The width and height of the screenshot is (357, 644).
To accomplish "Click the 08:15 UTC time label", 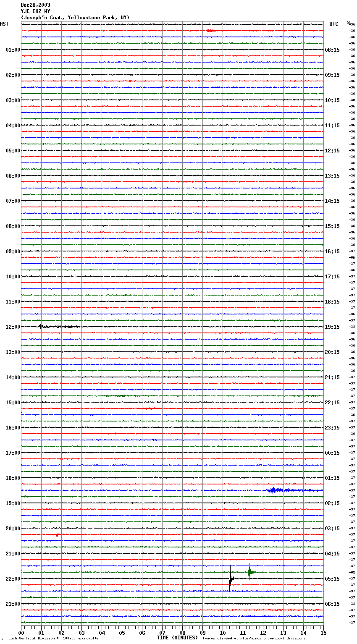I will pyautogui.click(x=332, y=50).
